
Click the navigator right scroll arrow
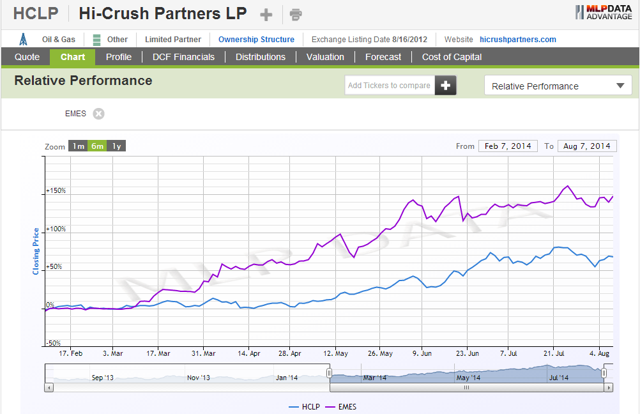point(609,387)
